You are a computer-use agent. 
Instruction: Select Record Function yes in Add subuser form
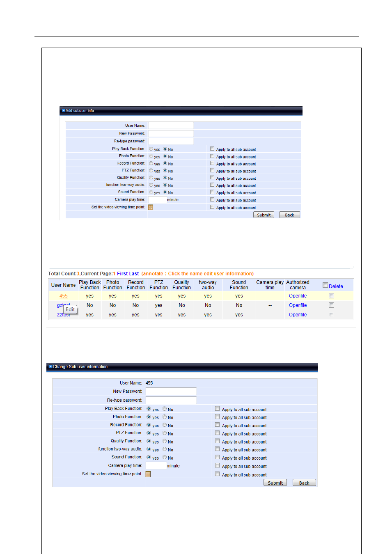(x=151, y=163)
